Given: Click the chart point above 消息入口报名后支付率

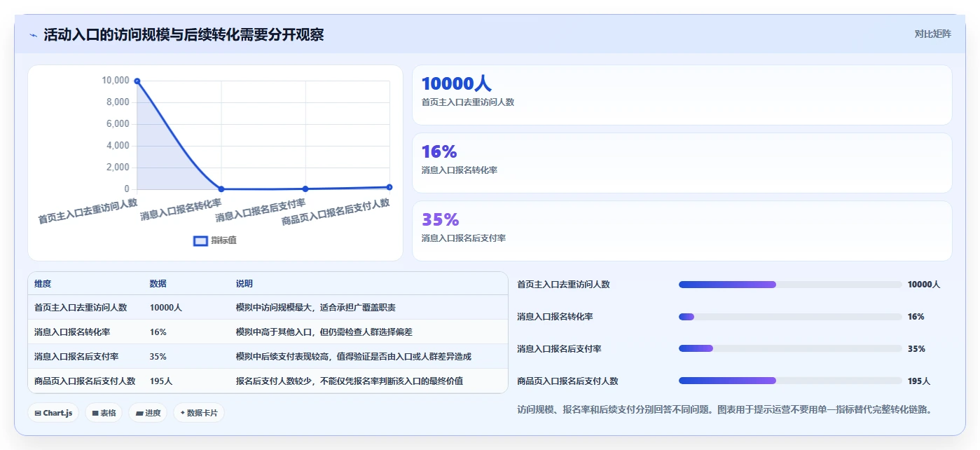Looking at the screenshot, I should pos(305,189).
